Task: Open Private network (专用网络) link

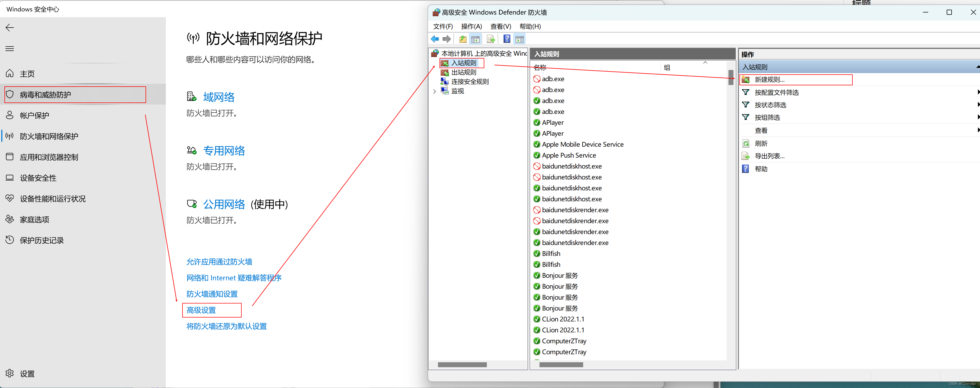Action: coord(224,151)
